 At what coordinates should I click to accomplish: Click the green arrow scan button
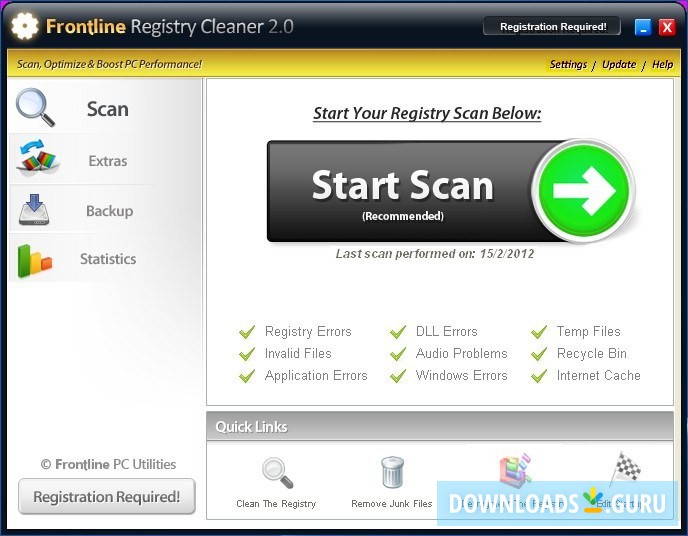[584, 191]
